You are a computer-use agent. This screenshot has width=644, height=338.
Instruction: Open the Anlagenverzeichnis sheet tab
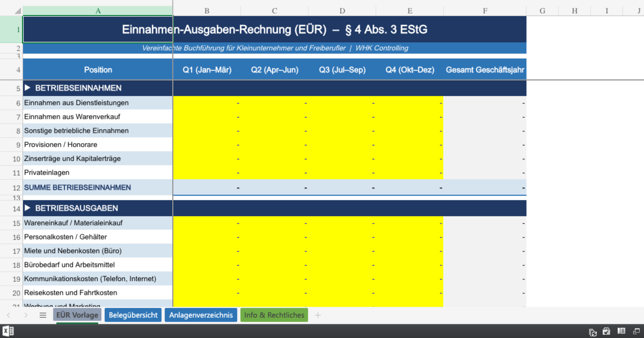(201, 315)
